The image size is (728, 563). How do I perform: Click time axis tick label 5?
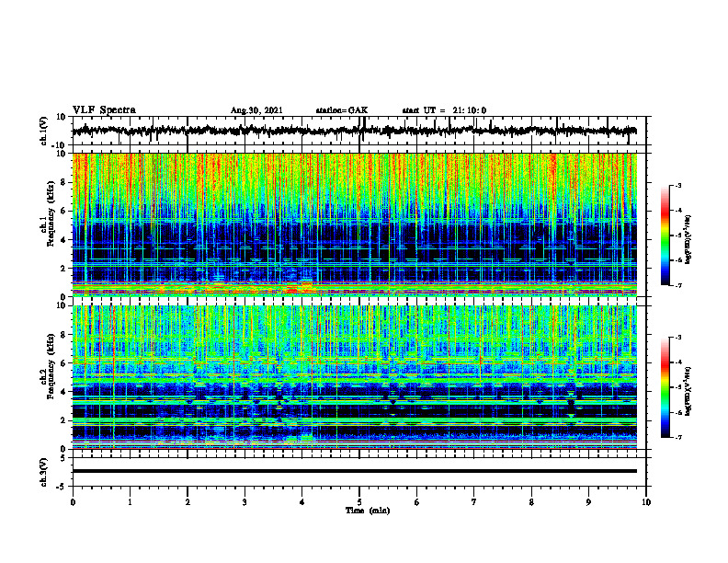(x=359, y=502)
